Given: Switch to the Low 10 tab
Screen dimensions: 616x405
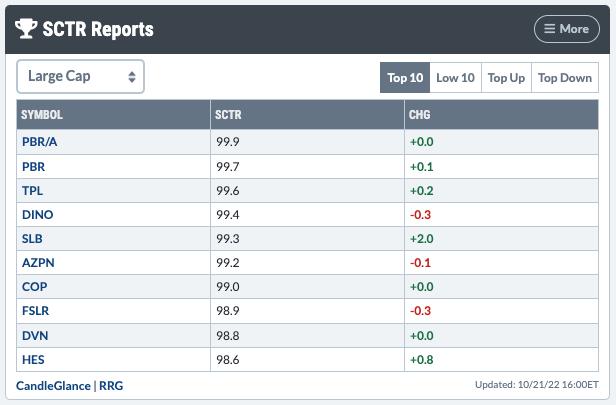Looking at the screenshot, I should (455, 78).
